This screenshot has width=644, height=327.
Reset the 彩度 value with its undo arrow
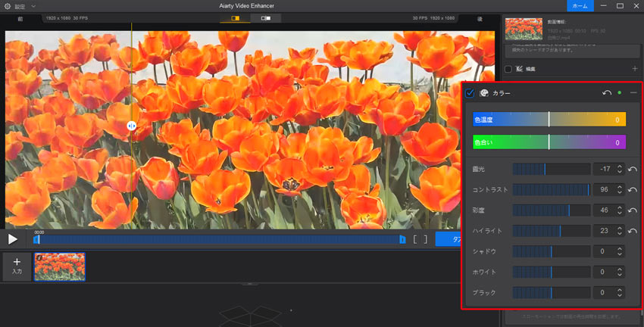[633, 210]
